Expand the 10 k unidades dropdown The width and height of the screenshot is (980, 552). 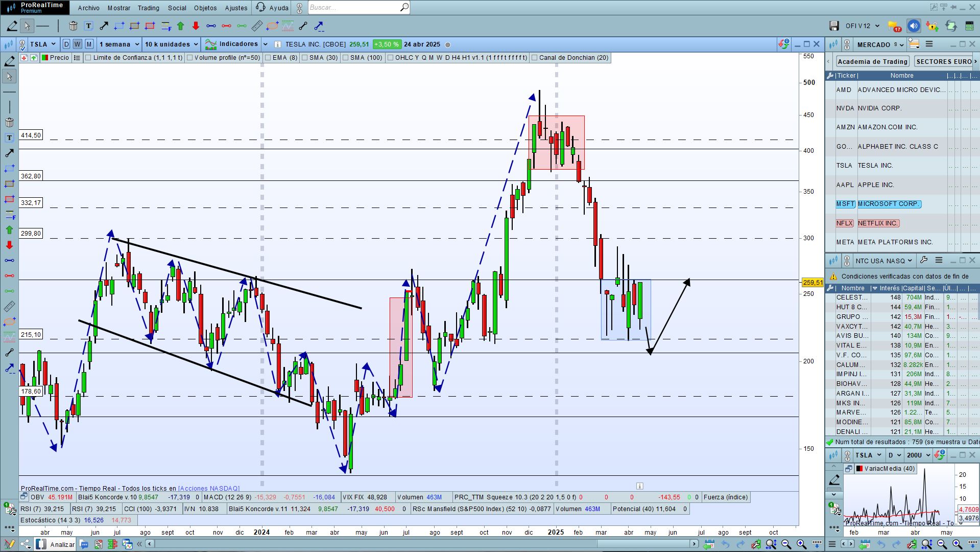(x=171, y=44)
